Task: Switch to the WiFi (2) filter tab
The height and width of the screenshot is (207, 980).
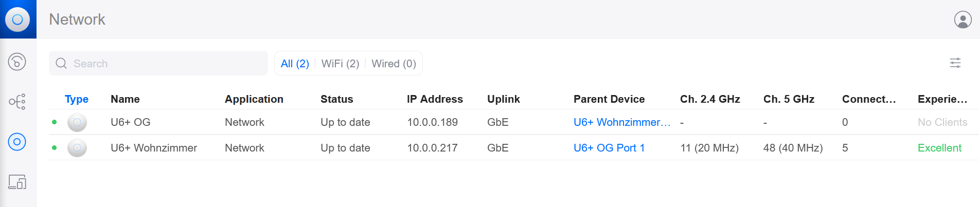Action: pos(340,64)
